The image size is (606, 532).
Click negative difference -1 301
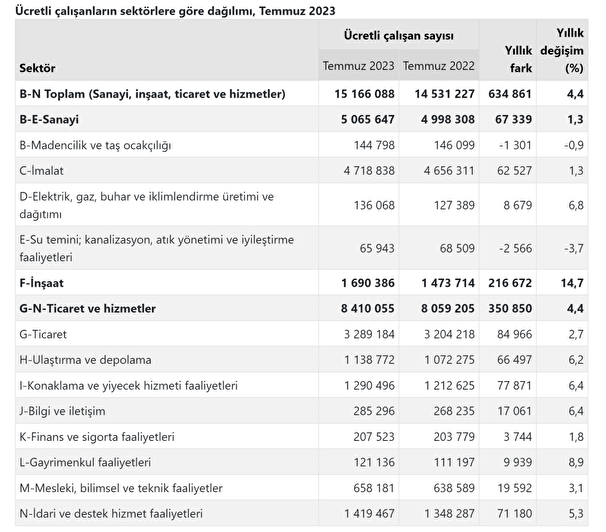[515, 145]
